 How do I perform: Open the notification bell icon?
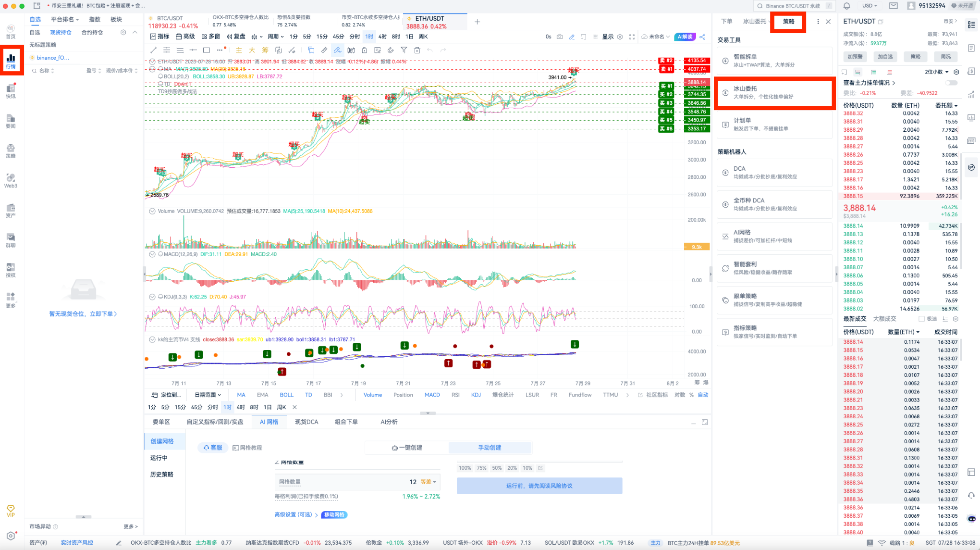click(846, 6)
